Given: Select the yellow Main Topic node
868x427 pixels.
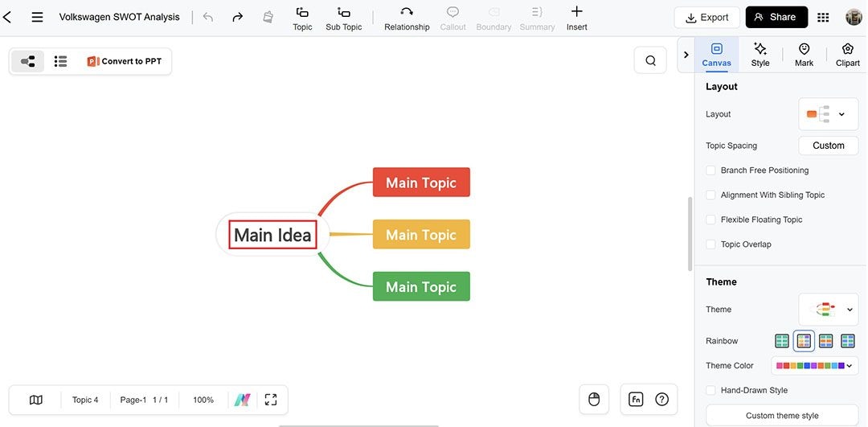Looking at the screenshot, I should [421, 234].
